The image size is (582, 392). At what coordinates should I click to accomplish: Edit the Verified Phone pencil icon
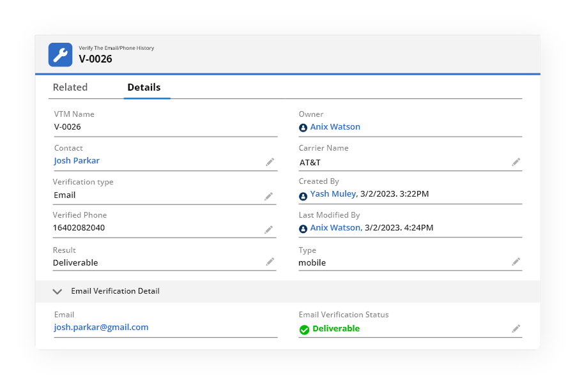pyautogui.click(x=269, y=229)
